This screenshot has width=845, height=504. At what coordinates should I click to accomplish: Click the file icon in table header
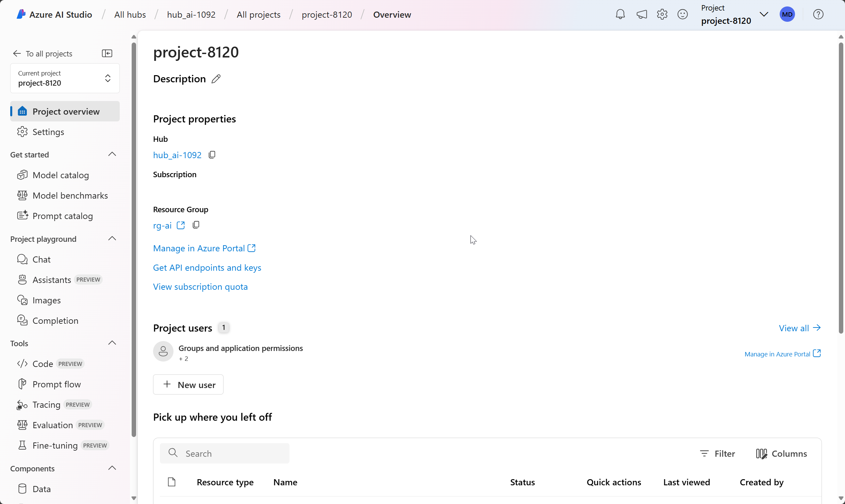pyautogui.click(x=172, y=482)
